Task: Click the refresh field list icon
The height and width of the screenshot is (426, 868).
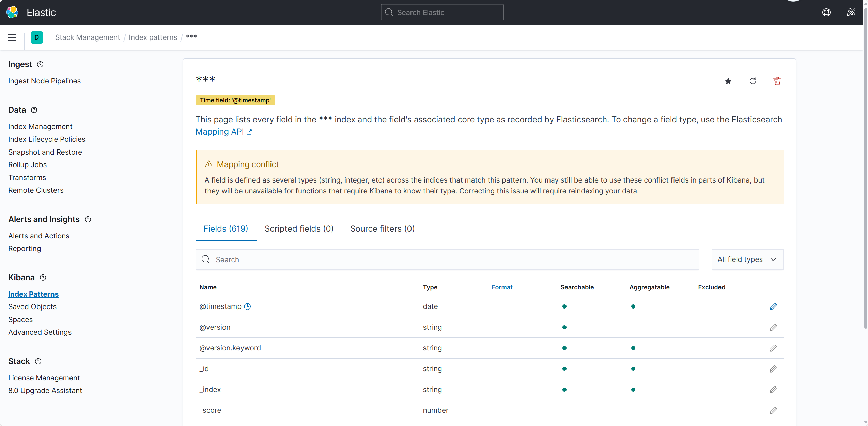Action: (x=753, y=81)
